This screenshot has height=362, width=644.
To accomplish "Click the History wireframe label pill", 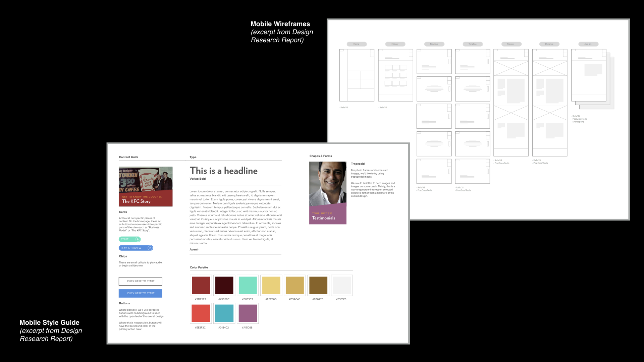I will [395, 44].
